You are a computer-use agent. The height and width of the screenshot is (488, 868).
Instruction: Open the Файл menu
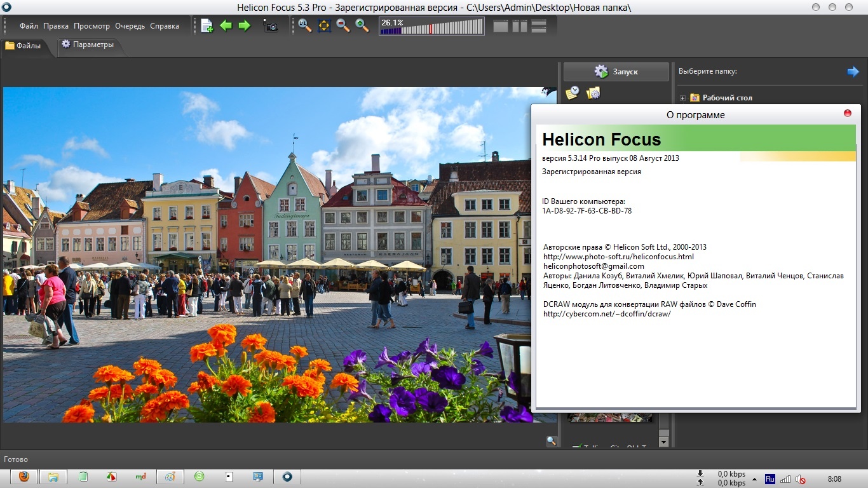[x=29, y=26]
